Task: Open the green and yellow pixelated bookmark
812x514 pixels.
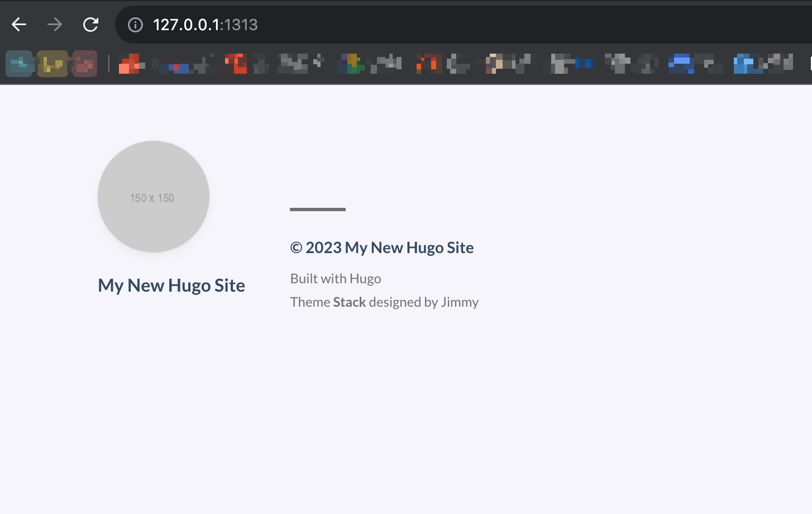Action: (351, 64)
